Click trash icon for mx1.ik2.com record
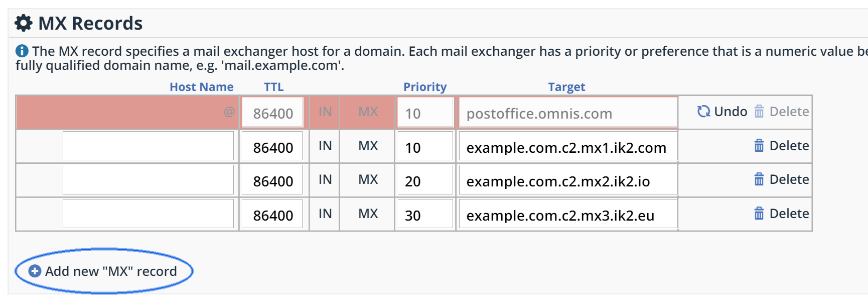868x301 pixels. coord(759,146)
